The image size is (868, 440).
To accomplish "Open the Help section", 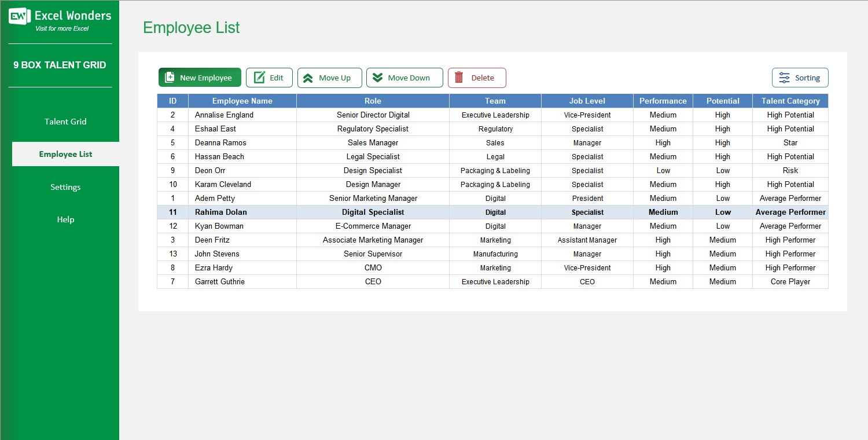I will click(x=65, y=219).
